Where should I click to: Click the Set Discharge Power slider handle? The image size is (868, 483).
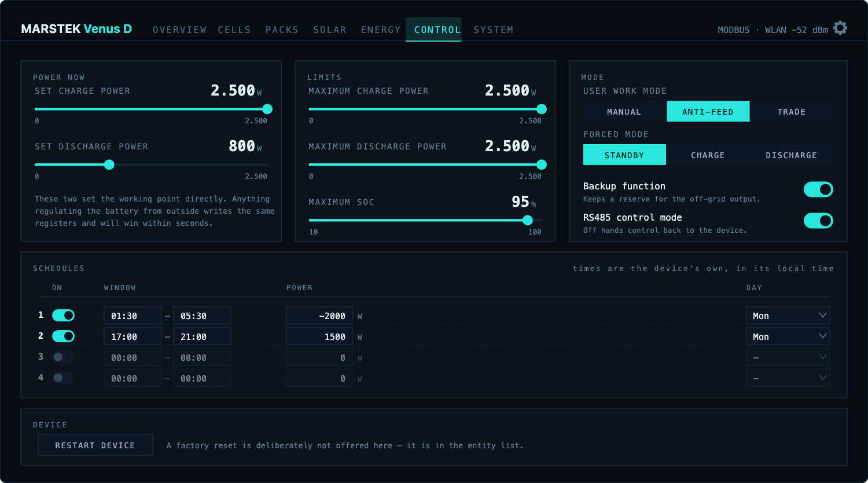click(x=109, y=164)
